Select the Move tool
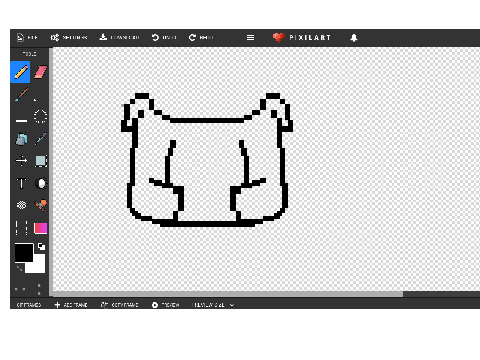 pyautogui.click(x=21, y=161)
